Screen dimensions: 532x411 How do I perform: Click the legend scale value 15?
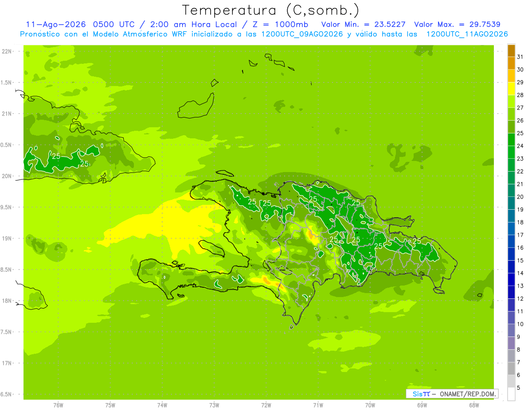(520, 260)
